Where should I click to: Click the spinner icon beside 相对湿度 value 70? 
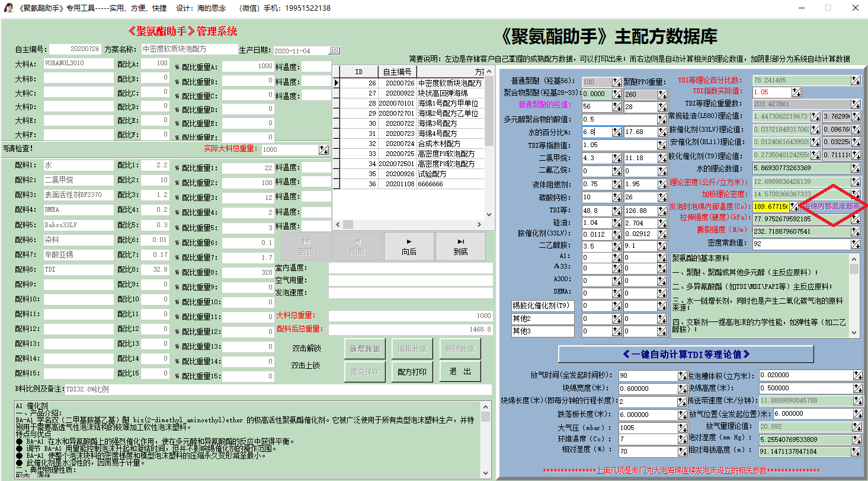coord(683,451)
